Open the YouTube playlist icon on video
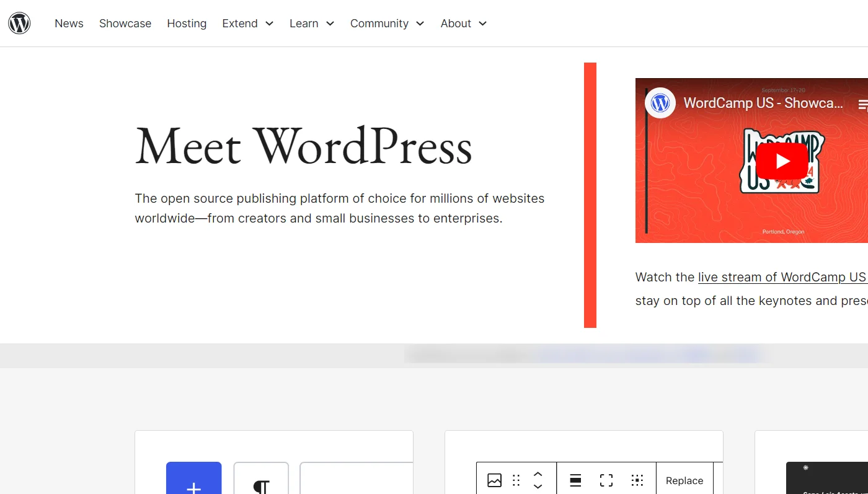868x494 pixels. tap(862, 105)
